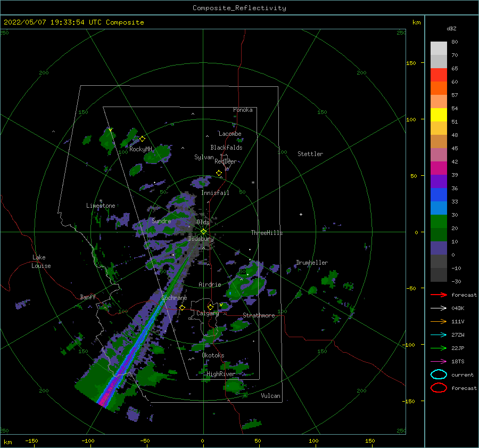Click the Composite_Reflectivity title

point(240,8)
